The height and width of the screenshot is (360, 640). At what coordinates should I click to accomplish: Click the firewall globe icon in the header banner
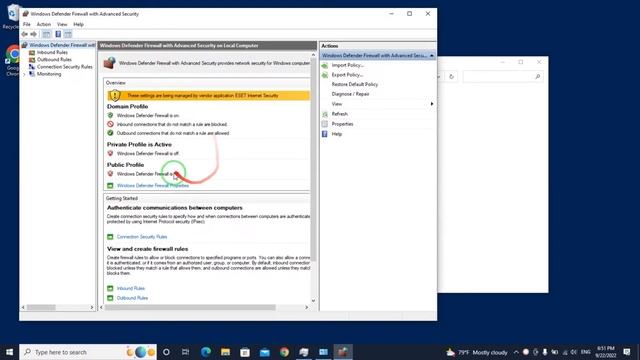pyautogui.click(x=109, y=63)
